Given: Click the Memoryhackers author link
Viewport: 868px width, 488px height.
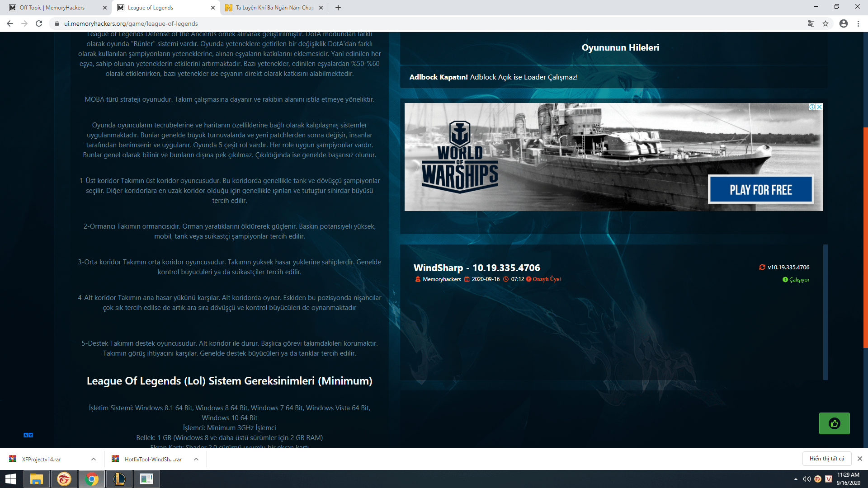Looking at the screenshot, I should [x=442, y=279].
